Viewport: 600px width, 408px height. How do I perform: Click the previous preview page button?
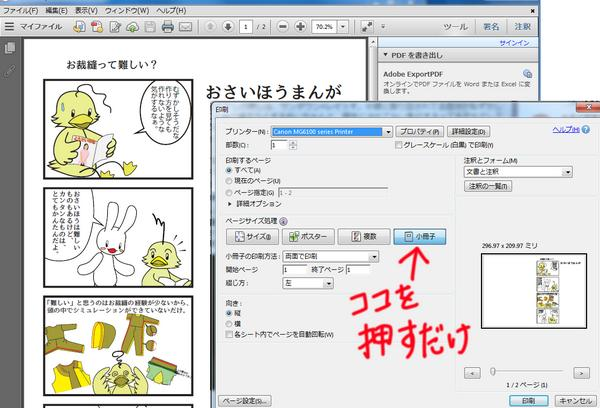[472, 373]
